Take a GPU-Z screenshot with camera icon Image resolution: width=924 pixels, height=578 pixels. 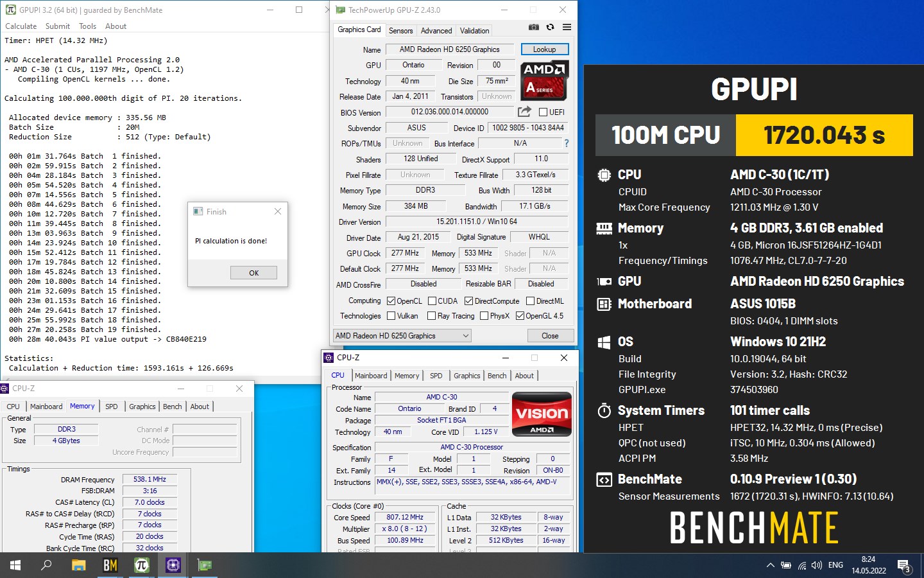tap(533, 27)
